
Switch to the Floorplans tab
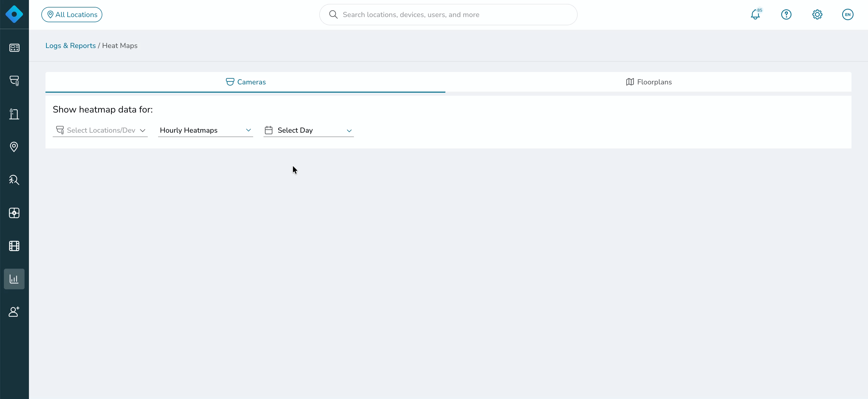click(648, 82)
